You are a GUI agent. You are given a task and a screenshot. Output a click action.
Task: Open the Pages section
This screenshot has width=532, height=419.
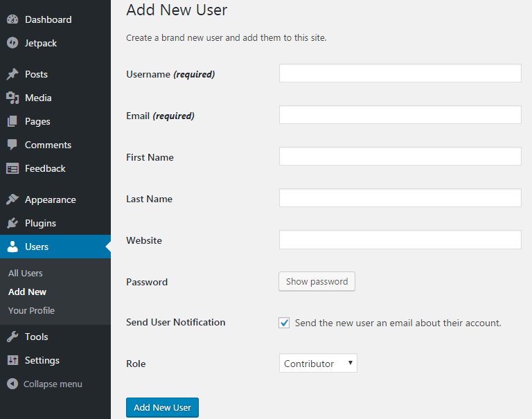[x=37, y=121]
